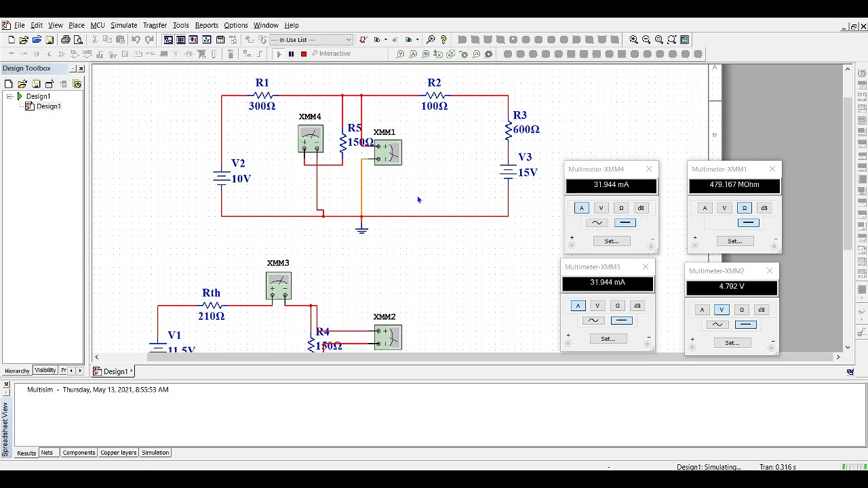Select the V2 10V battery symbol
The image size is (868, 488).
pos(222,178)
